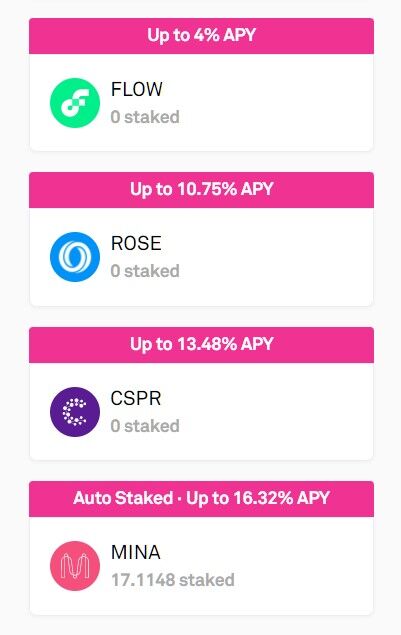
Task: Open the MINA asset name label
Action: (x=136, y=552)
